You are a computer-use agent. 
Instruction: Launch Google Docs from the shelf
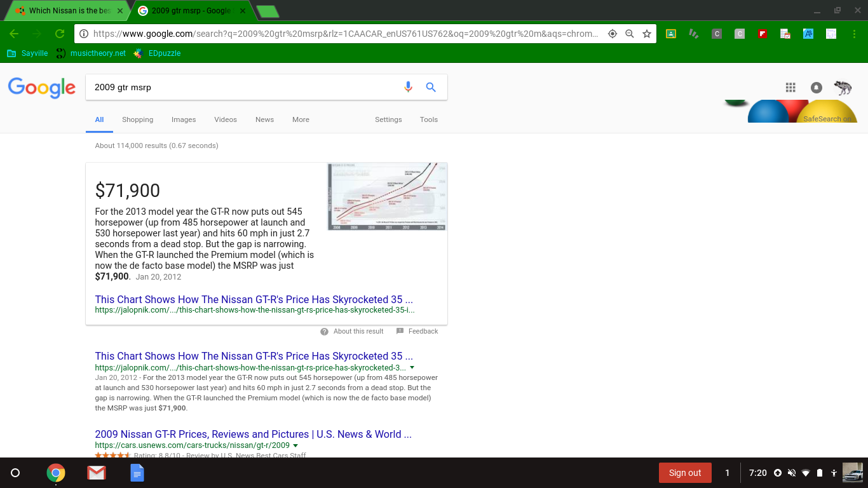pos(137,473)
